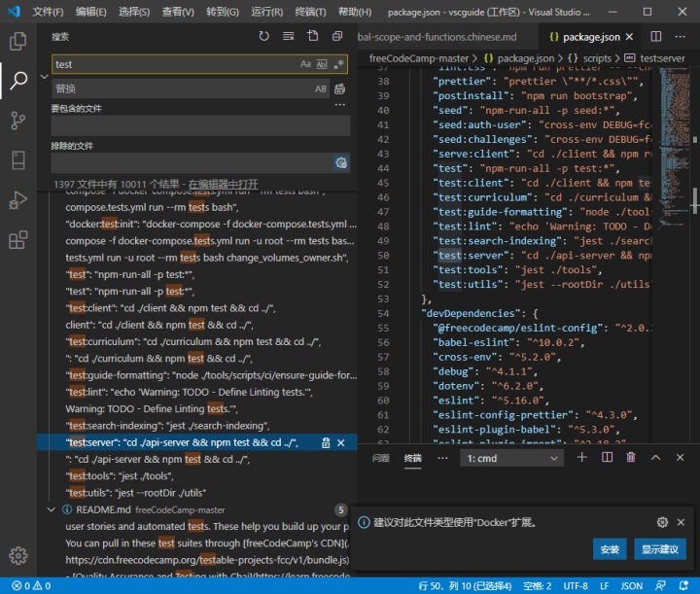Change encoding UTF-8 in status bar
Image resolution: width=700 pixels, height=594 pixels.
point(575,586)
